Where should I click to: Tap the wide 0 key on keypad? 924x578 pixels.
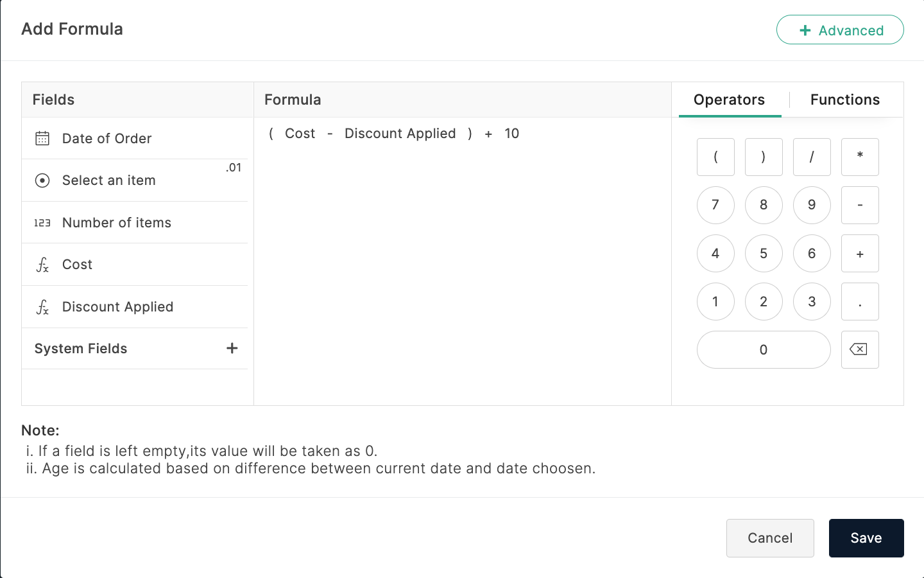pos(764,349)
